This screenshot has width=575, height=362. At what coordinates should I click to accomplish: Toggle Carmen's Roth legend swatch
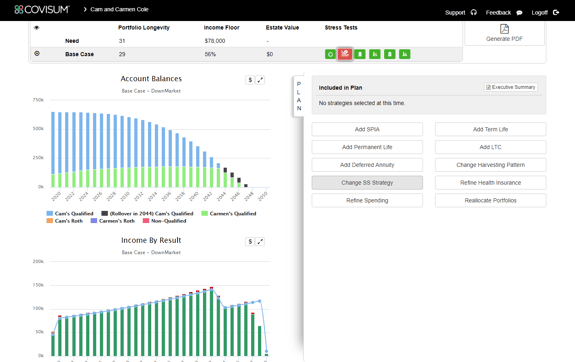[94, 221]
